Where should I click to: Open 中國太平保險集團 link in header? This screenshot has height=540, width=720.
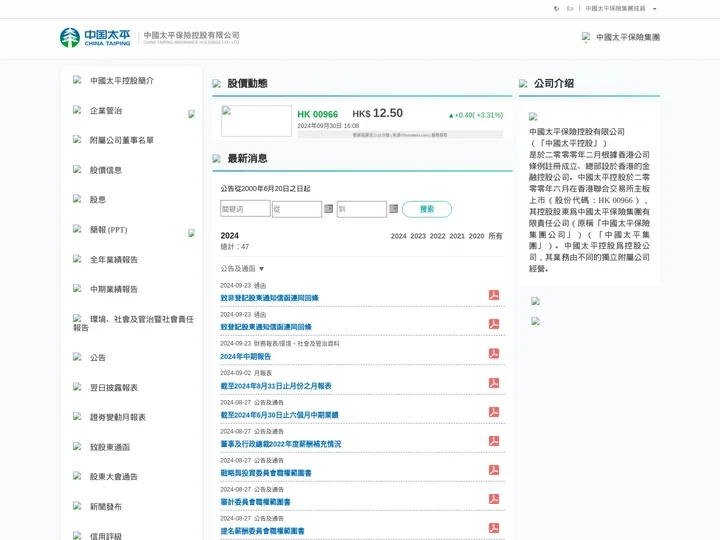click(628, 37)
